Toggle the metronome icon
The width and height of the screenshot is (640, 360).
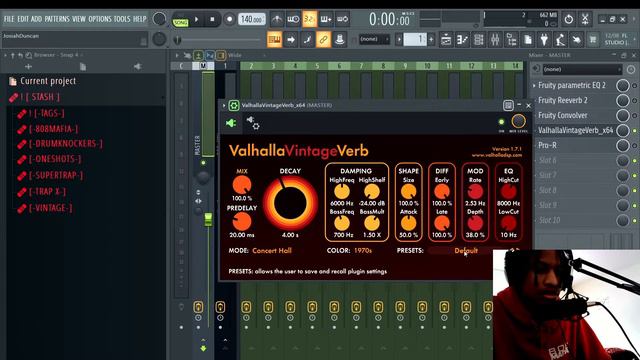pos(277,19)
